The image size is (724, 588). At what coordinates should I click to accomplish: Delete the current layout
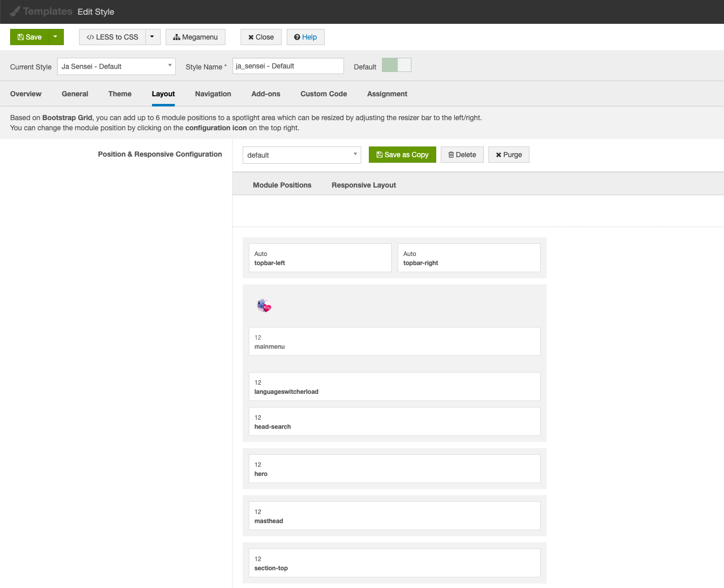click(462, 155)
